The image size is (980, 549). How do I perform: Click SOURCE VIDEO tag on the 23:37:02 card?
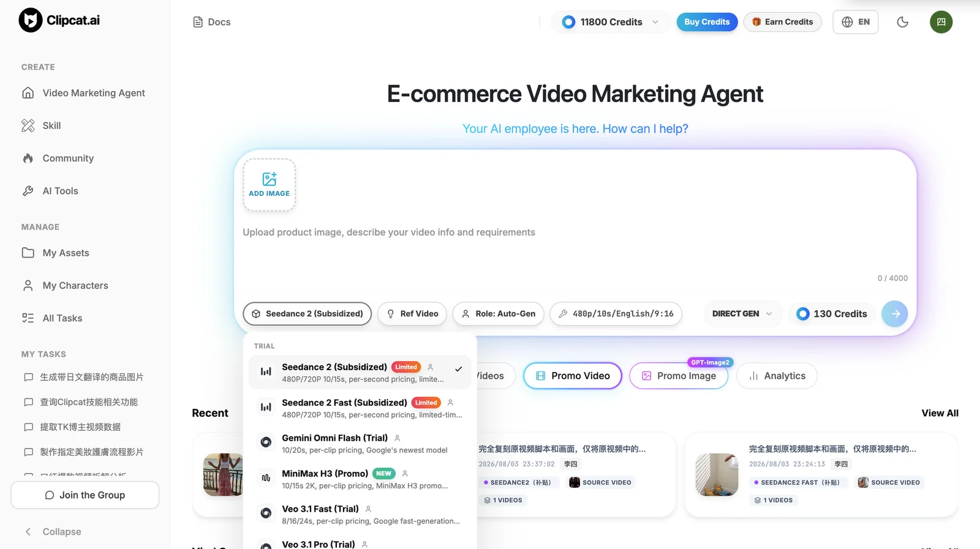(x=600, y=482)
